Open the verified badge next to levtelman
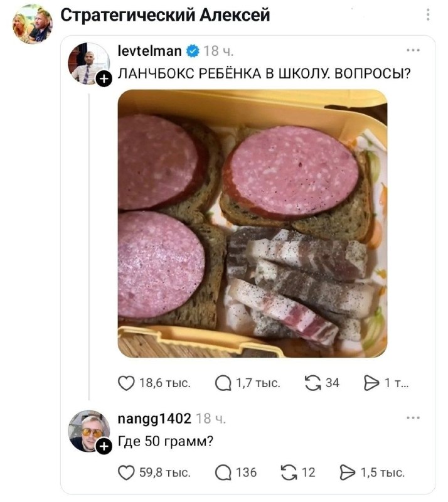This screenshot has width=448, height=502. pos(193,51)
